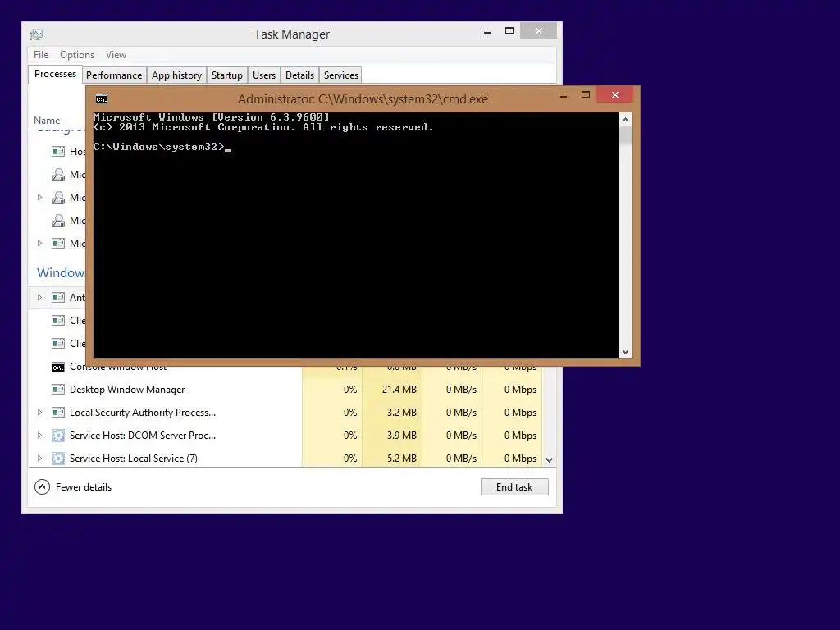Expand the Service Host: DCOM Server Proc row
The height and width of the screenshot is (630, 840).
point(39,436)
